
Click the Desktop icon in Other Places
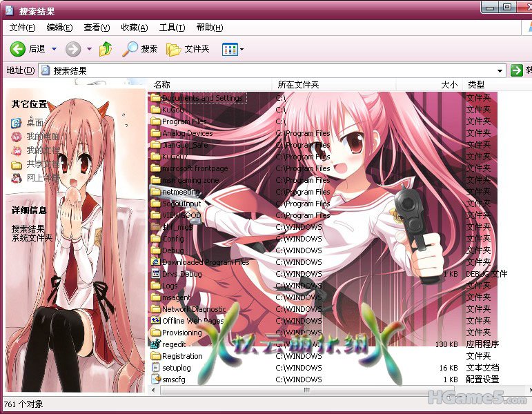[x=16, y=123]
